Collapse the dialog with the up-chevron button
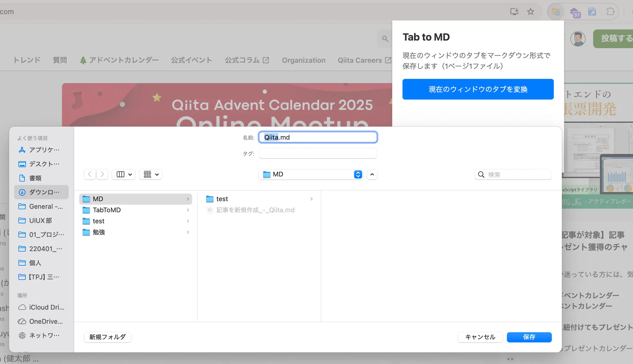This screenshot has width=633, height=364. click(372, 175)
